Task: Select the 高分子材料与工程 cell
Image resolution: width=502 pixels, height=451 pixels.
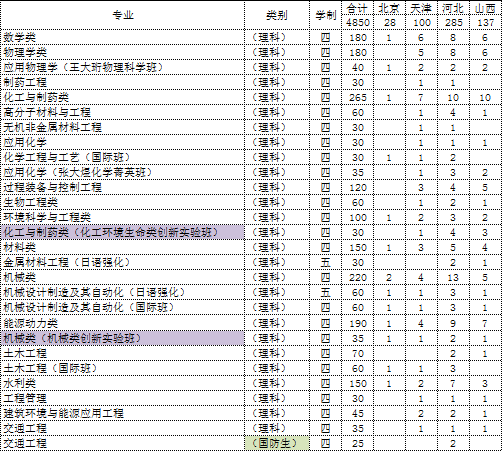Action: pyautogui.click(x=123, y=112)
